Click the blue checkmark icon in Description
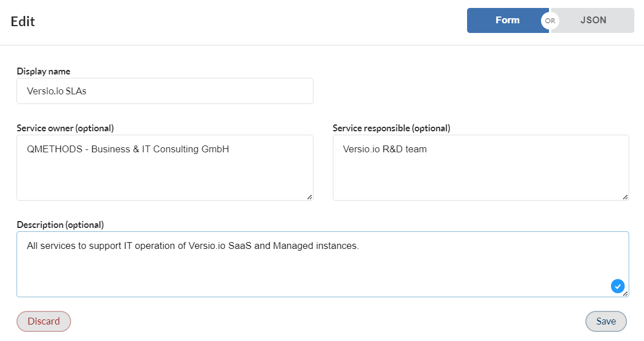Screen dimensions: 644x341 (617, 286)
